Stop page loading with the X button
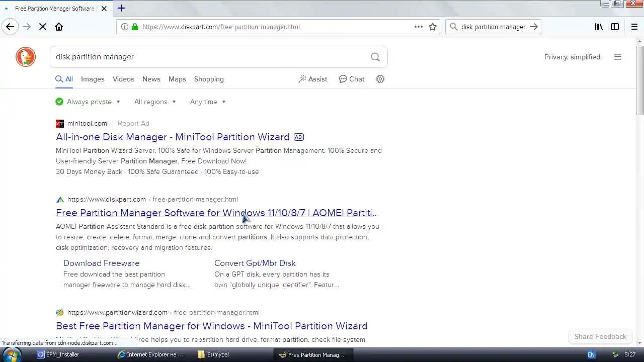This screenshot has height=362, width=644. 43,27
